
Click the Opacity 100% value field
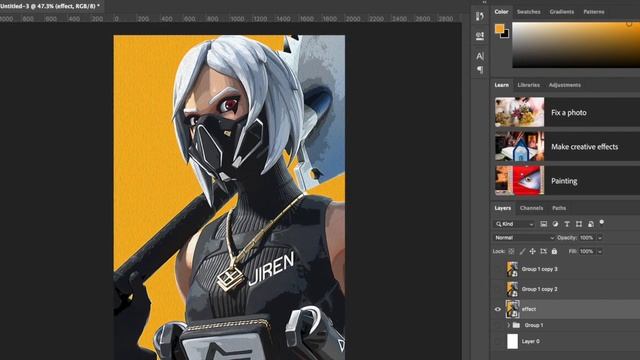587,238
